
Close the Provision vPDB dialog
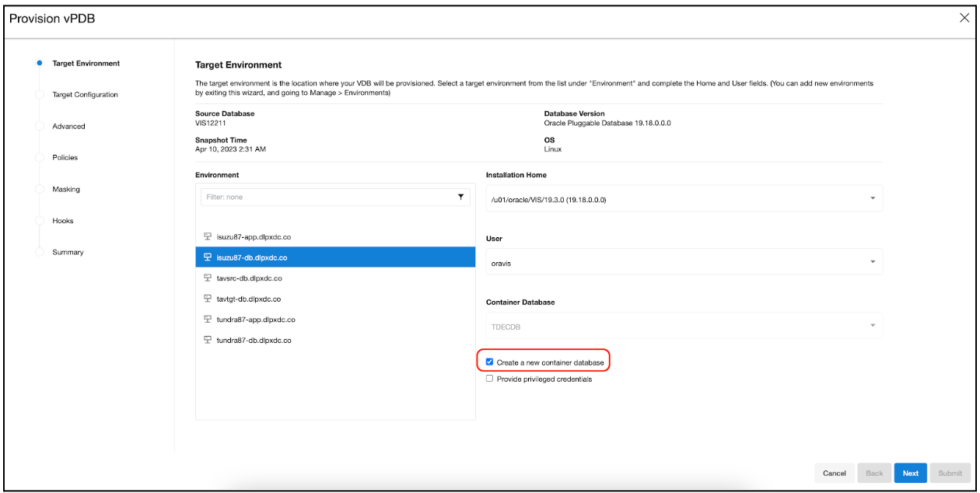click(x=964, y=18)
